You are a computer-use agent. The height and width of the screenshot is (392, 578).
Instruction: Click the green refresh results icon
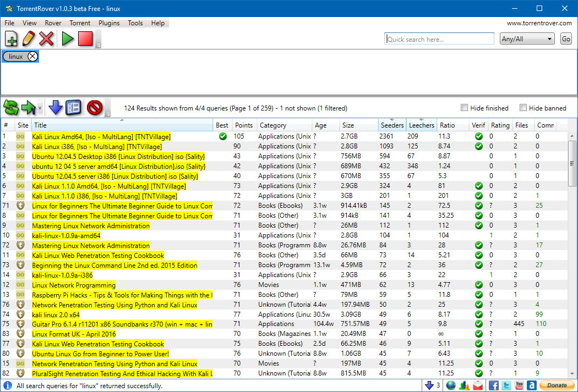(x=10, y=108)
